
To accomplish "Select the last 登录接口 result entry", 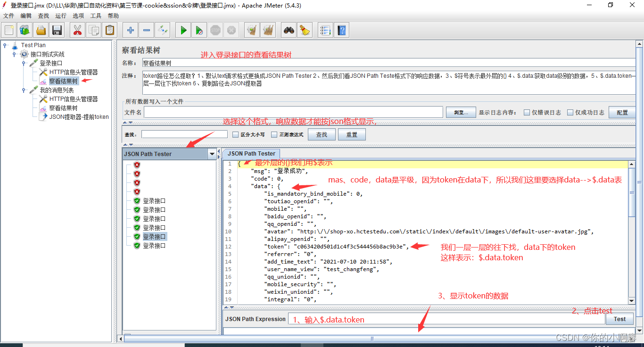I will [x=154, y=246].
